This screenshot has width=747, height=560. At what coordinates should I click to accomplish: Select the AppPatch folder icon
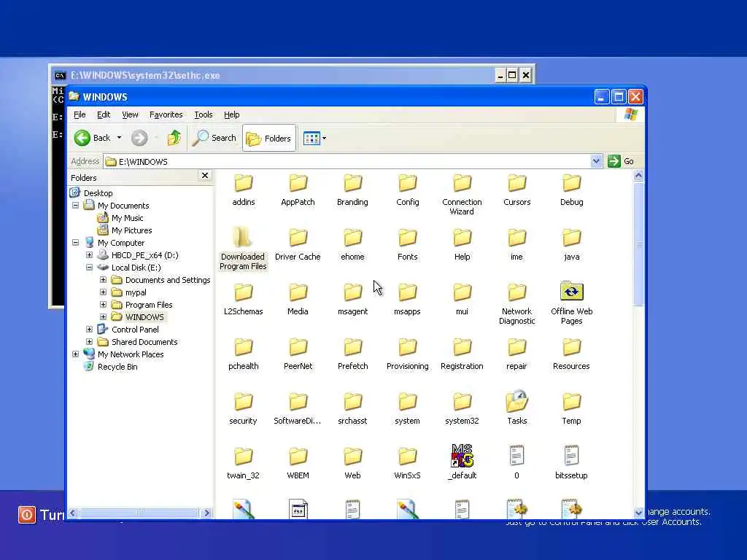pos(298,183)
